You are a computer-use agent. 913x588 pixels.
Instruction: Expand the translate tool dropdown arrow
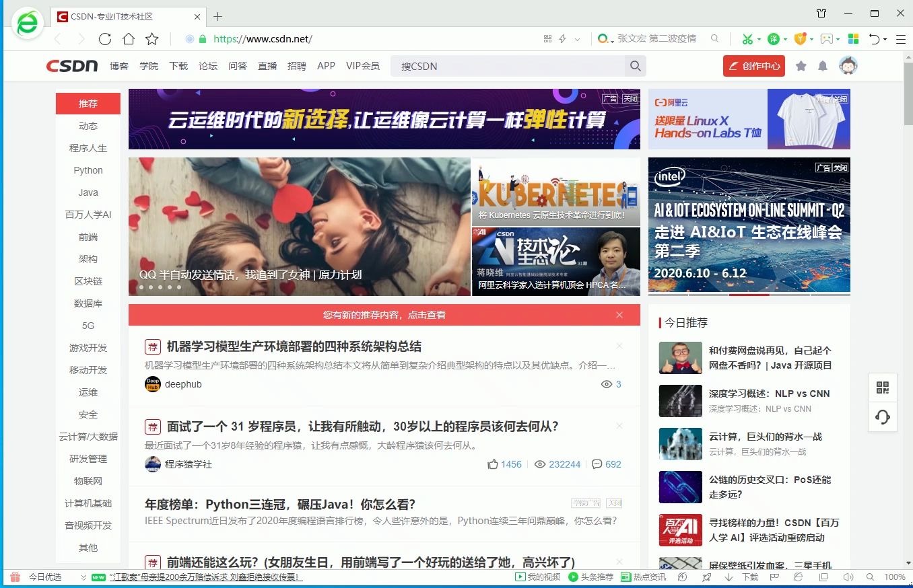[785, 39]
